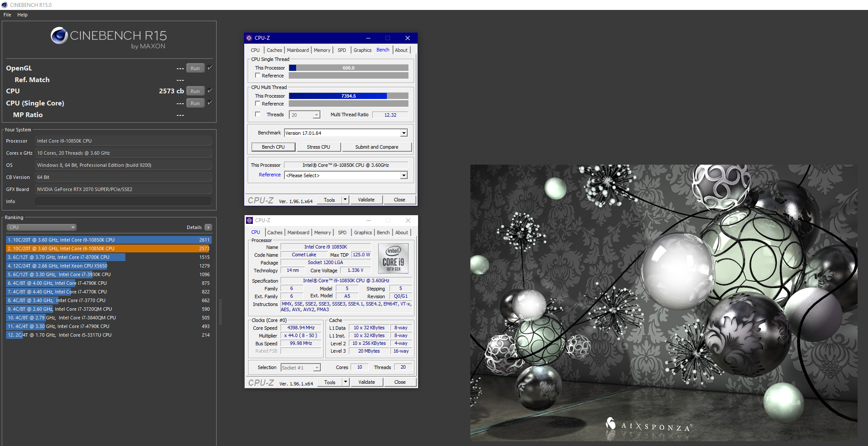Open About tab in upper CPU-Z window
This screenshot has height=446, width=868.
tap(401, 50)
